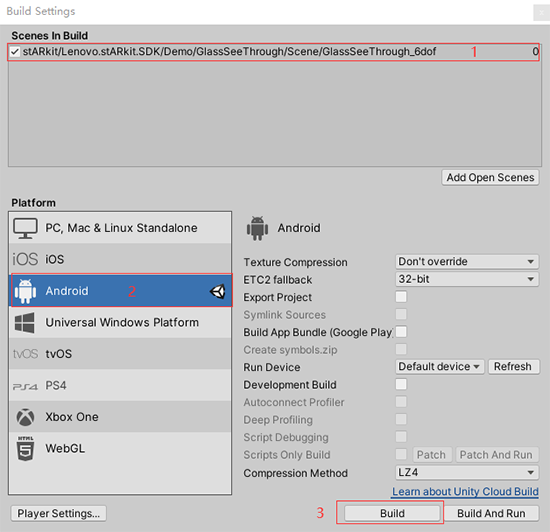The height and width of the screenshot is (532, 550).
Task: Click the Build button
Action: [x=392, y=513]
